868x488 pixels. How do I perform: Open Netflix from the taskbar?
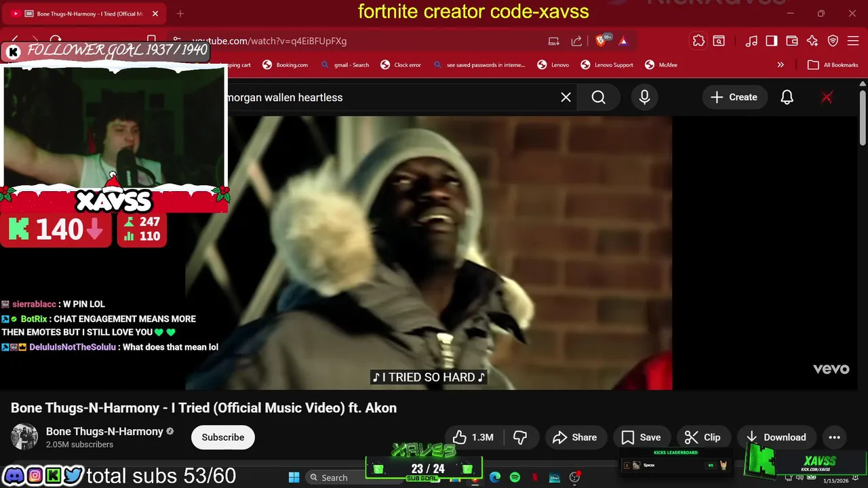pyautogui.click(x=534, y=477)
